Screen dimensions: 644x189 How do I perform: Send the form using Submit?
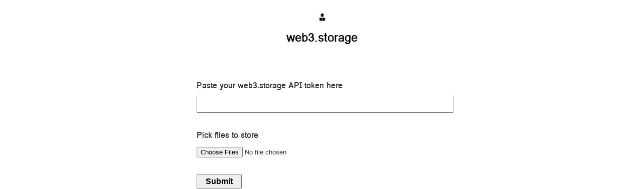(219, 181)
